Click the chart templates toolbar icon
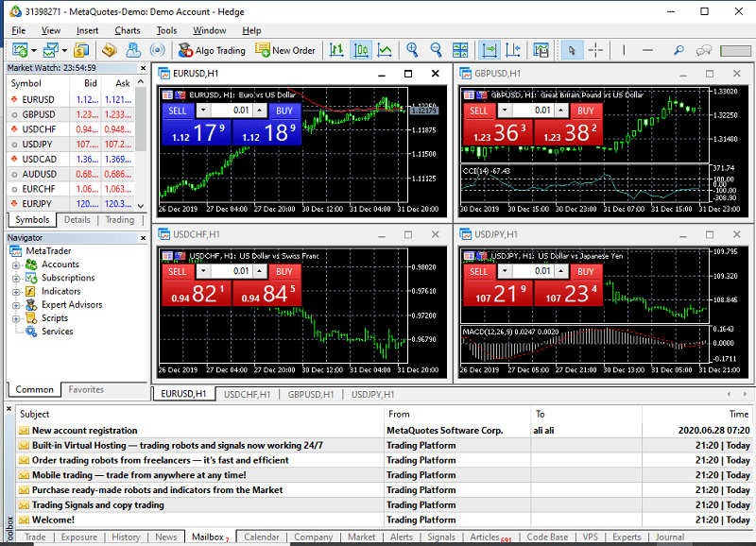Viewport: 756px width, 546px height. tap(541, 50)
